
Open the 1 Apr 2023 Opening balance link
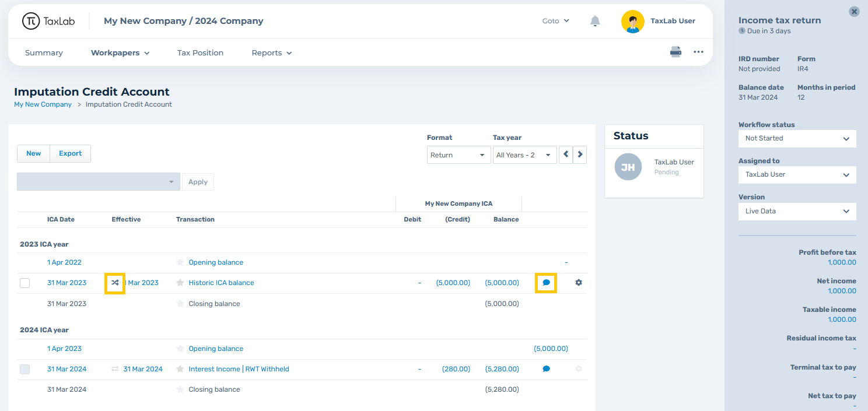coord(216,349)
